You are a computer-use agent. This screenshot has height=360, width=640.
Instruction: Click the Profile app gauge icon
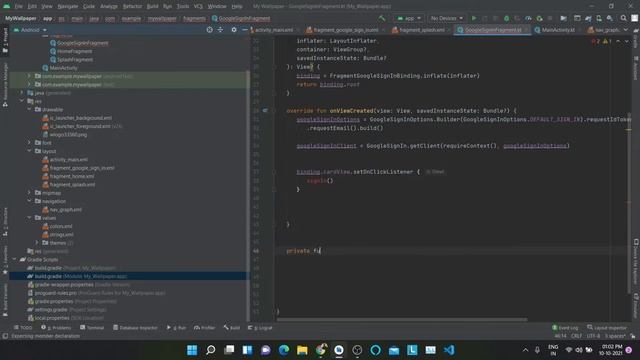[528, 18]
